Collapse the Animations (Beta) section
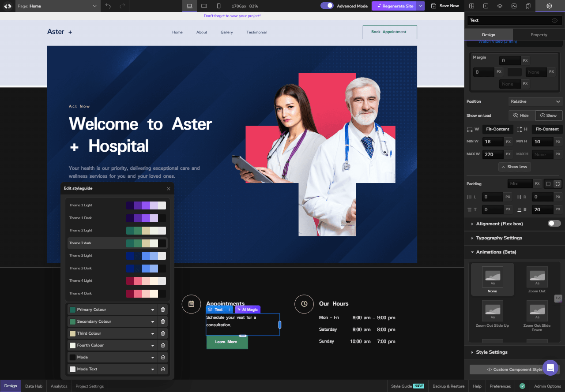Screen dimensions: 565x392 tap(515, 252)
